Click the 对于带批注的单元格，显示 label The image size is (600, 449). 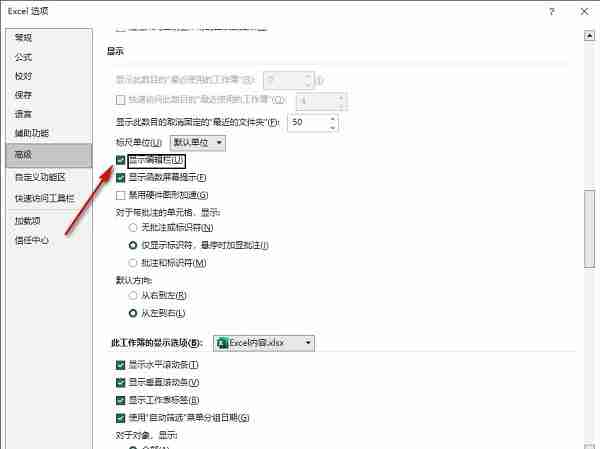168,212
